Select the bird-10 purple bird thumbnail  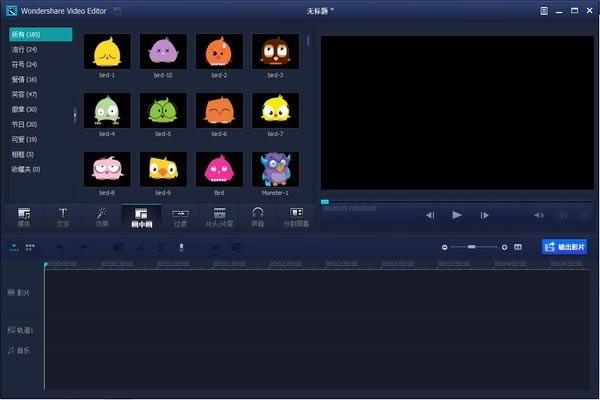coord(163,51)
